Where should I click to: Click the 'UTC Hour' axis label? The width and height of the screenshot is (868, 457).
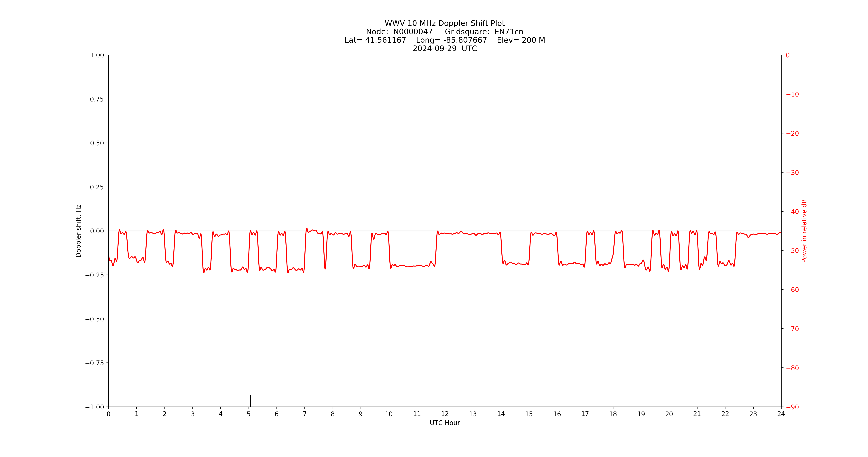tap(445, 423)
